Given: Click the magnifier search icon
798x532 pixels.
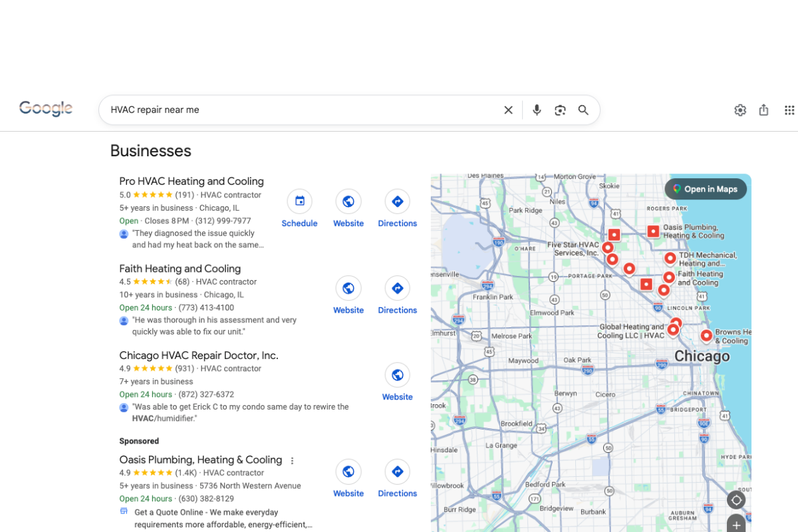Looking at the screenshot, I should click(583, 110).
